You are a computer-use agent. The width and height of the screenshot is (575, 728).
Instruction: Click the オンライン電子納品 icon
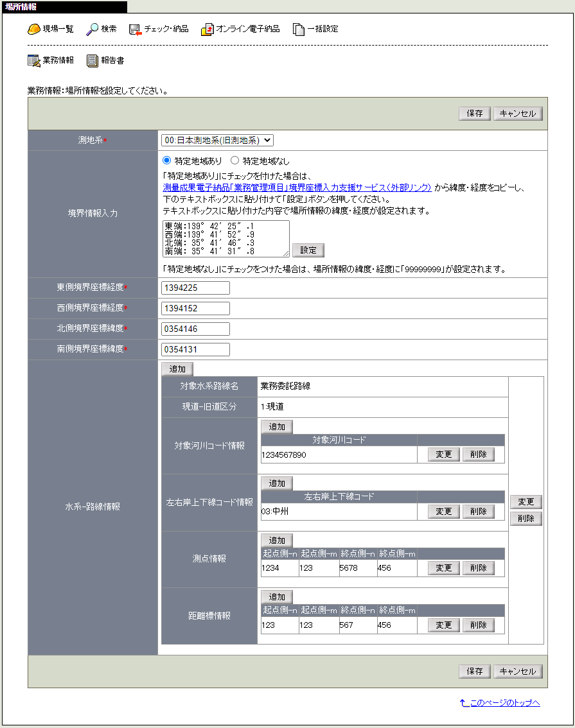click(207, 30)
